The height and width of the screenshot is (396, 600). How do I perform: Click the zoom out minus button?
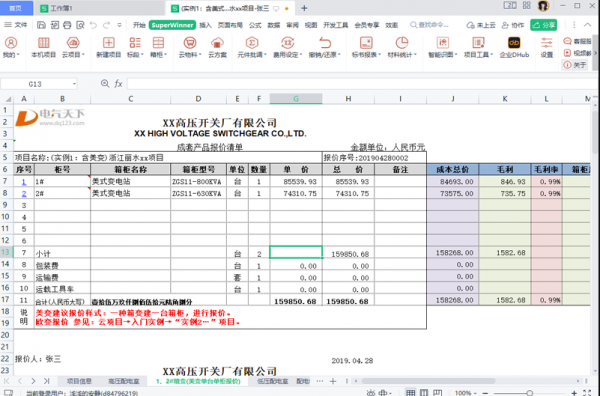coord(485,393)
